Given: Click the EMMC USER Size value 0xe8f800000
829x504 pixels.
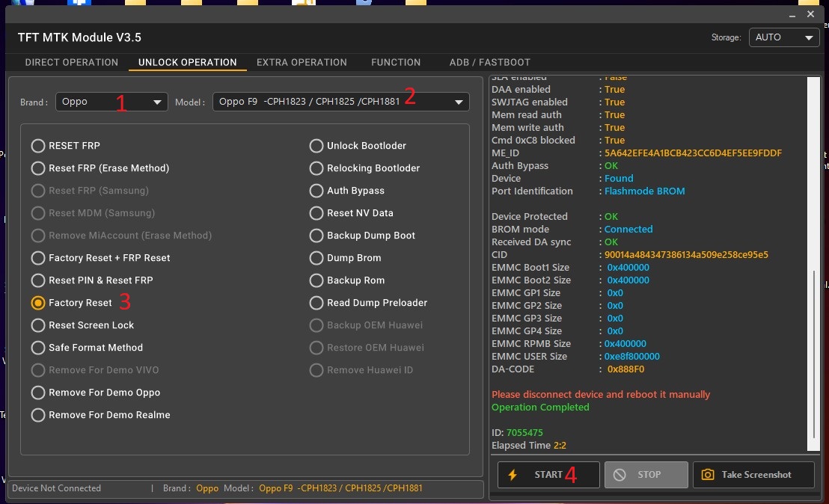Looking at the screenshot, I should pyautogui.click(x=631, y=357).
